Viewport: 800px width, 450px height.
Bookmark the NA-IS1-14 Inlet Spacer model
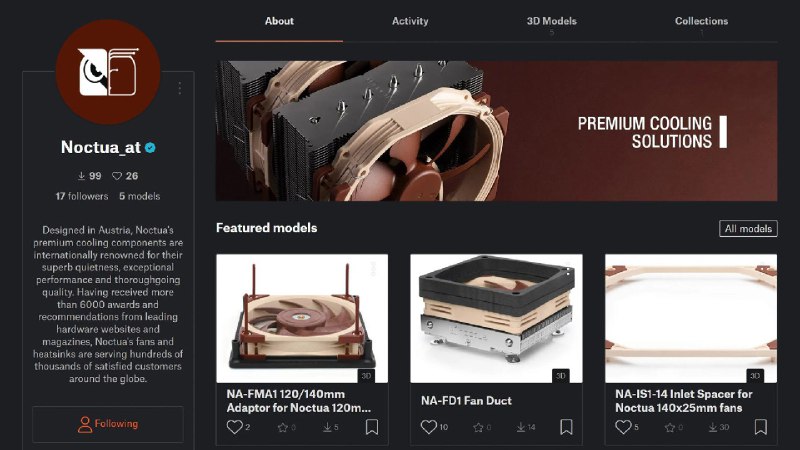pyautogui.click(x=761, y=427)
